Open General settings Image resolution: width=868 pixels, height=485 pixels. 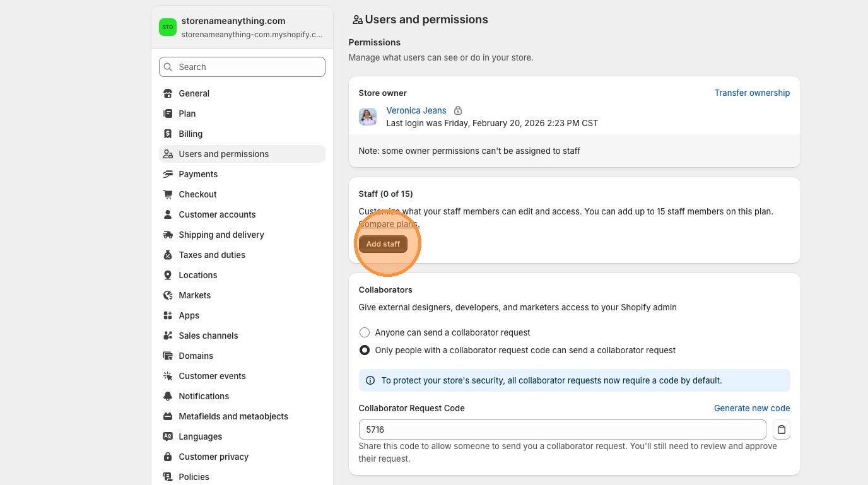[x=242, y=93]
